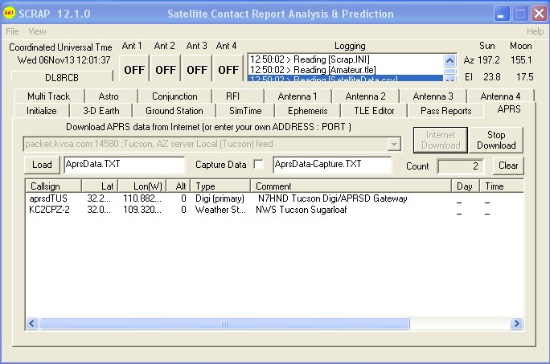Click the Logging list scrollbar thumb

[x=450, y=71]
